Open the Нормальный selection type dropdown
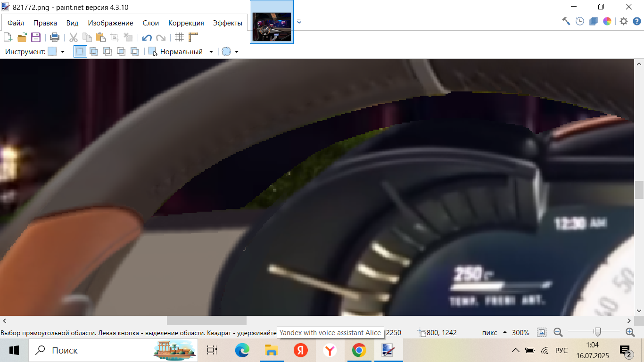 (x=211, y=52)
